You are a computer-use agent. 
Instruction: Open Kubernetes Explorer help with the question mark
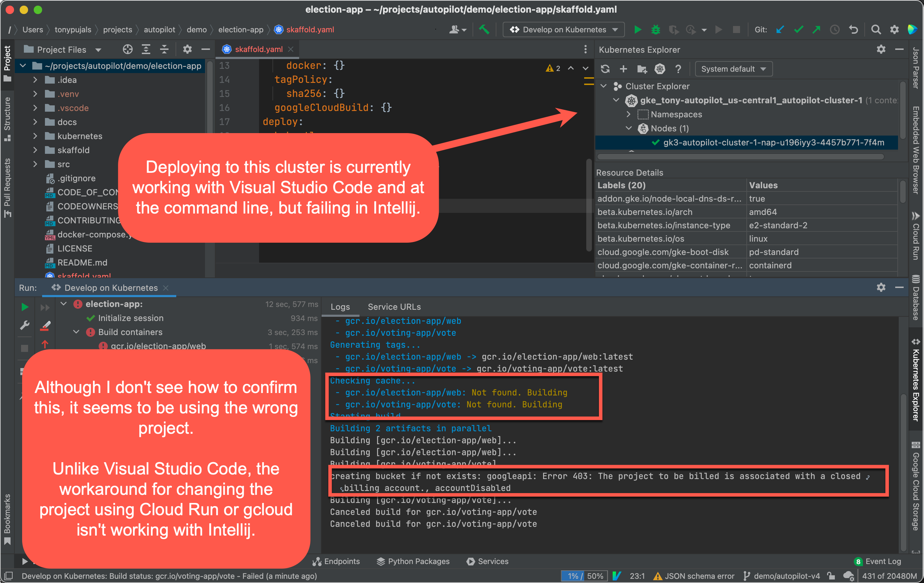678,69
